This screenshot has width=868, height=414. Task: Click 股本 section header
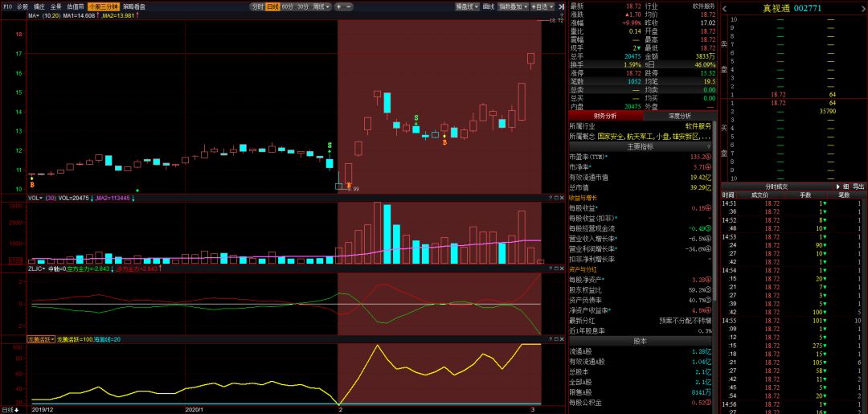[x=640, y=341]
